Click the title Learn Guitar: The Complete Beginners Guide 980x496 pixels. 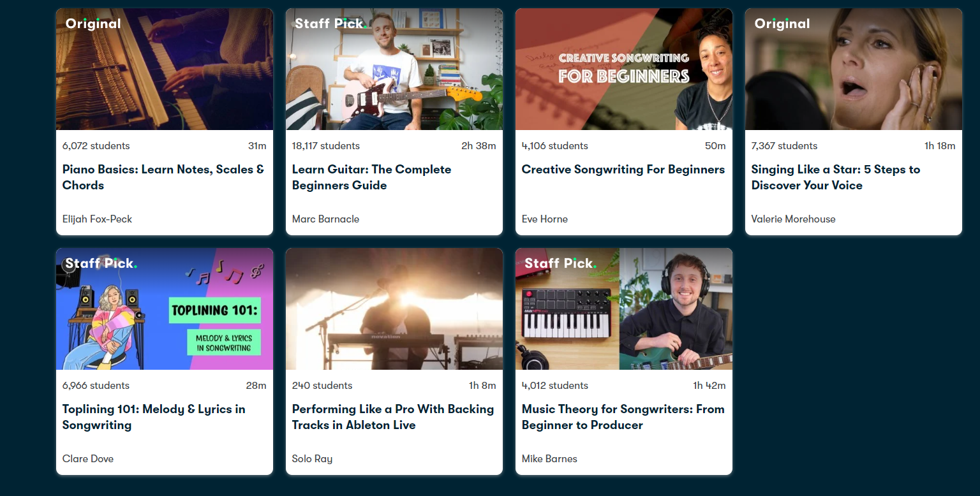pos(371,177)
